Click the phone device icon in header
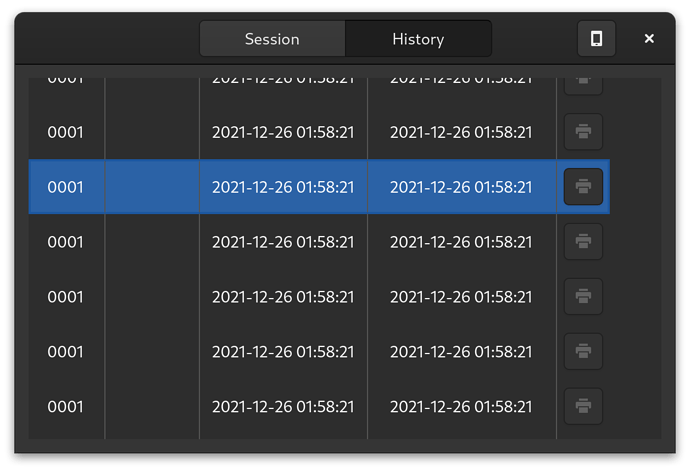The image size is (690, 470). [x=596, y=39]
